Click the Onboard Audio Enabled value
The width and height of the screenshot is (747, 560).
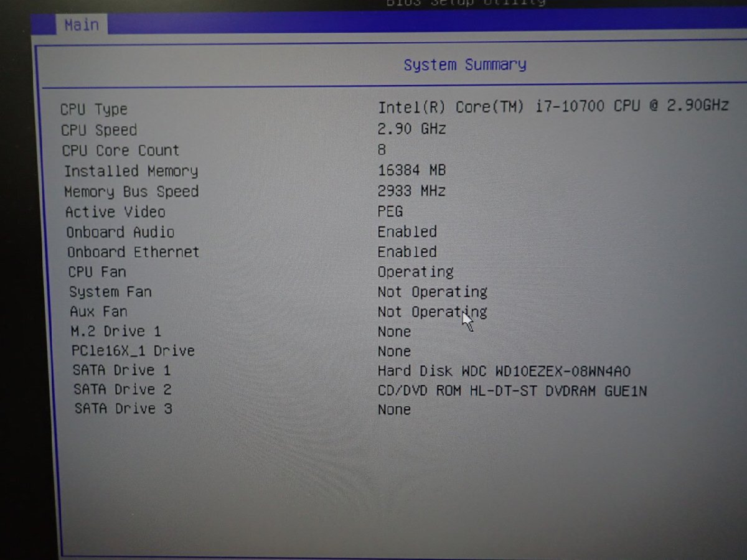[x=407, y=231]
